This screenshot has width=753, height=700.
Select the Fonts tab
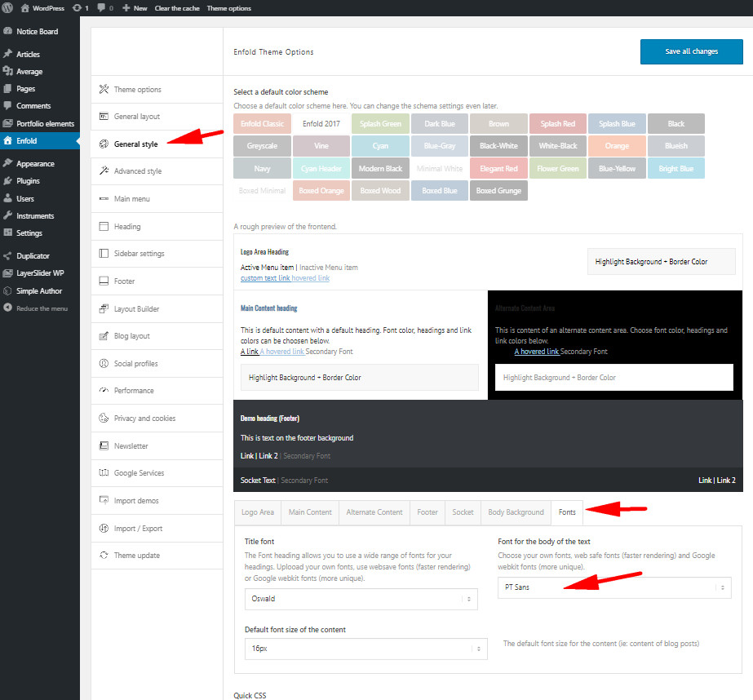pyautogui.click(x=567, y=512)
